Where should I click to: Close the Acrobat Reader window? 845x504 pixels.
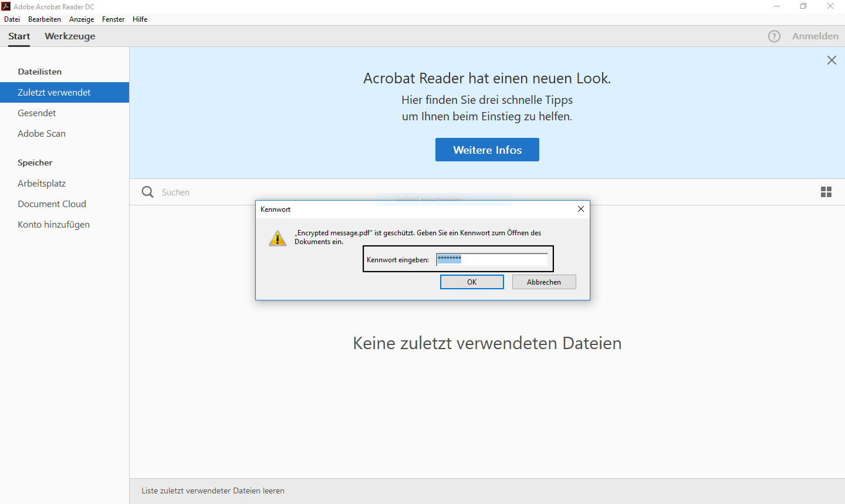830,6
